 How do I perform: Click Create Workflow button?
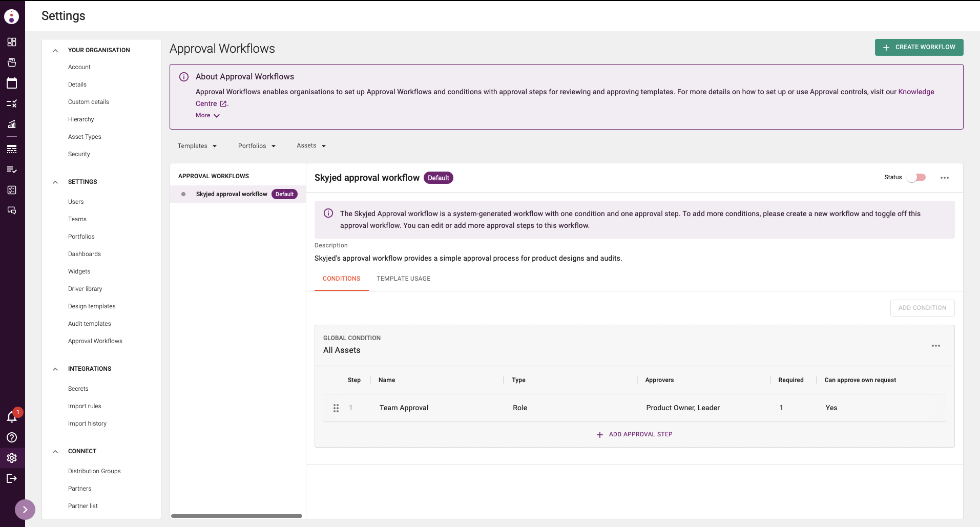pyautogui.click(x=919, y=47)
